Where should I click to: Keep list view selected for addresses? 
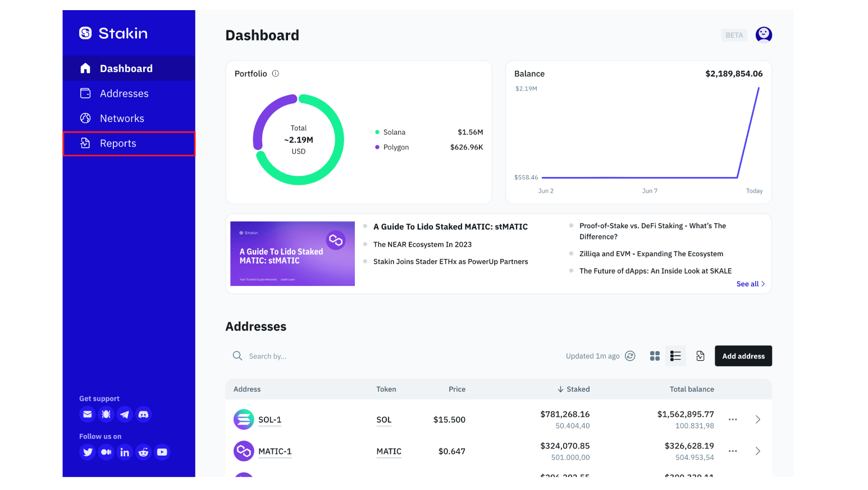pos(675,356)
